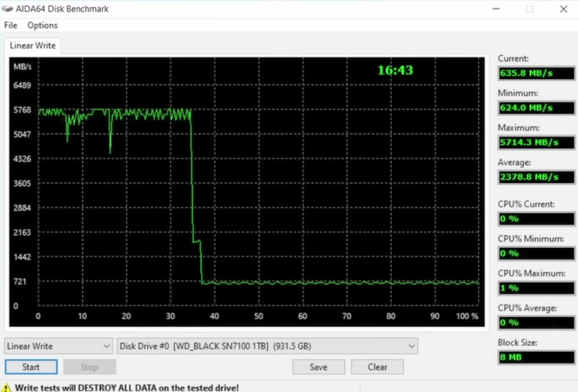Click the Average 2378.8 MB/s field

(536, 177)
